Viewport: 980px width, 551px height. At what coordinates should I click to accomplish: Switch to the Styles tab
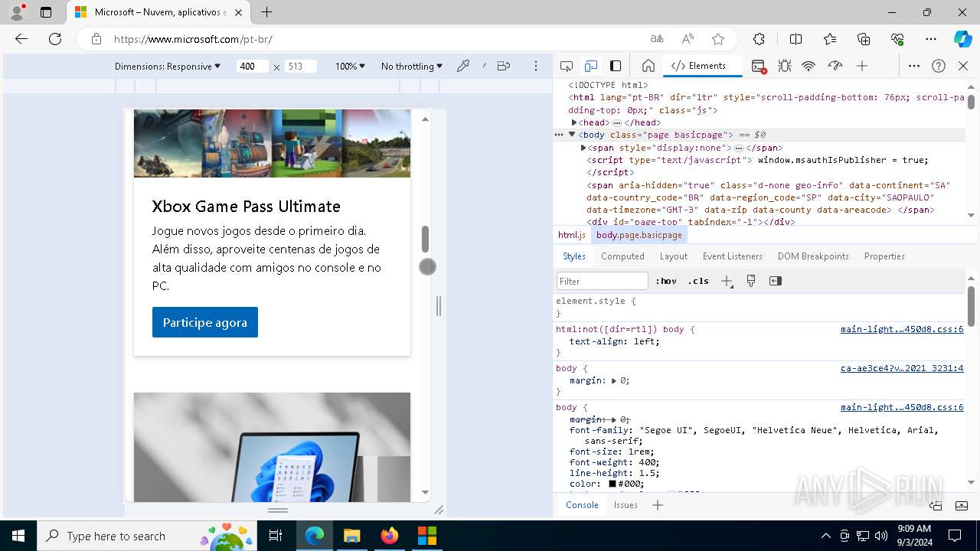pos(574,256)
